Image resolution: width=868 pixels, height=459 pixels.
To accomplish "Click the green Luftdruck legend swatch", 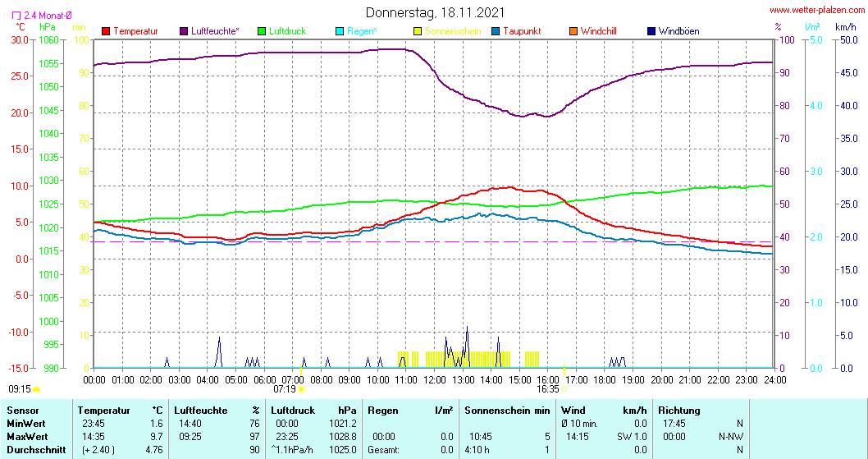I will [262, 31].
